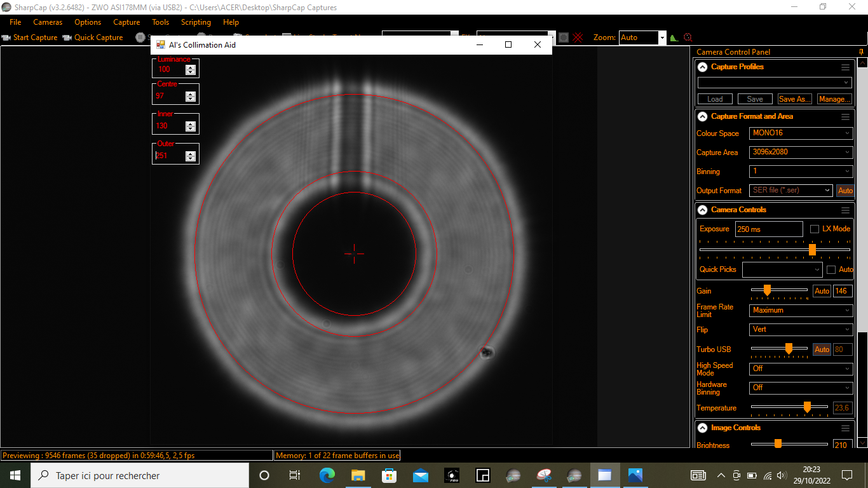The width and height of the screenshot is (868, 488).
Task: Click the red crossed reticule toolbar icon
Action: [x=578, y=37]
